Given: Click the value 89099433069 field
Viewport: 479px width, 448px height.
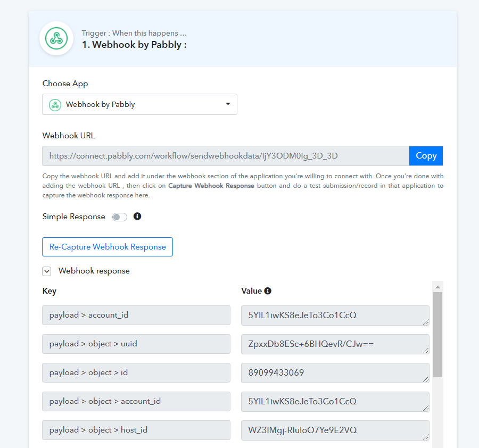Looking at the screenshot, I should point(335,373).
